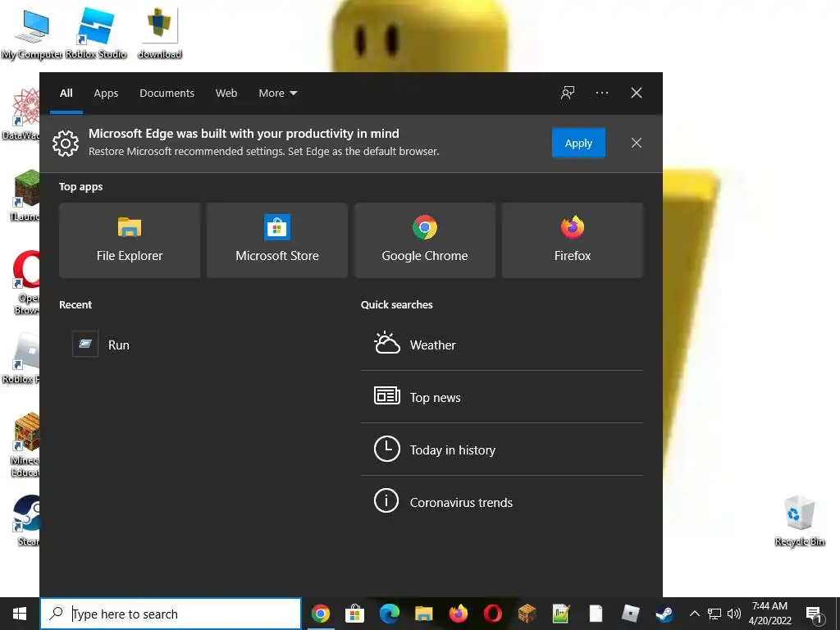Launch Firefox from Top apps

click(x=572, y=240)
